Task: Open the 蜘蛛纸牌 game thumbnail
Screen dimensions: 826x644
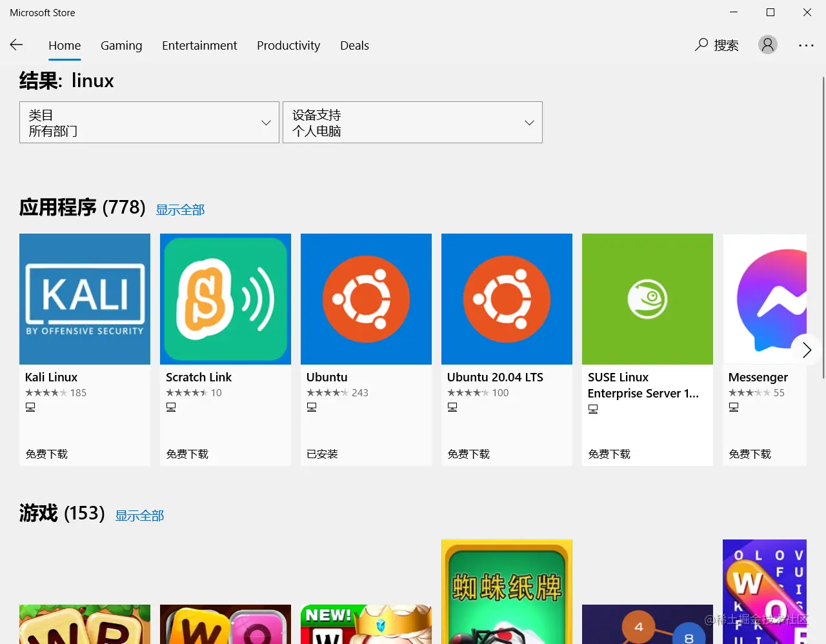Action: click(x=507, y=592)
